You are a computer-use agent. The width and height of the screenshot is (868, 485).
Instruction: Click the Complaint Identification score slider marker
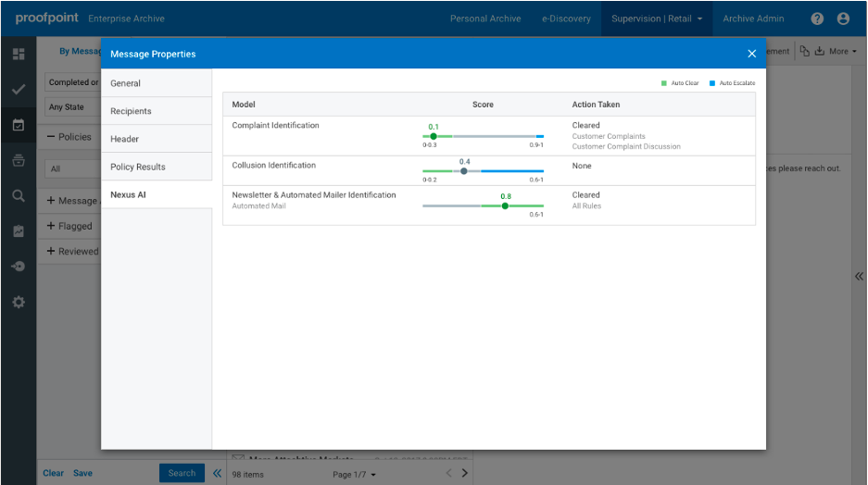(434, 136)
